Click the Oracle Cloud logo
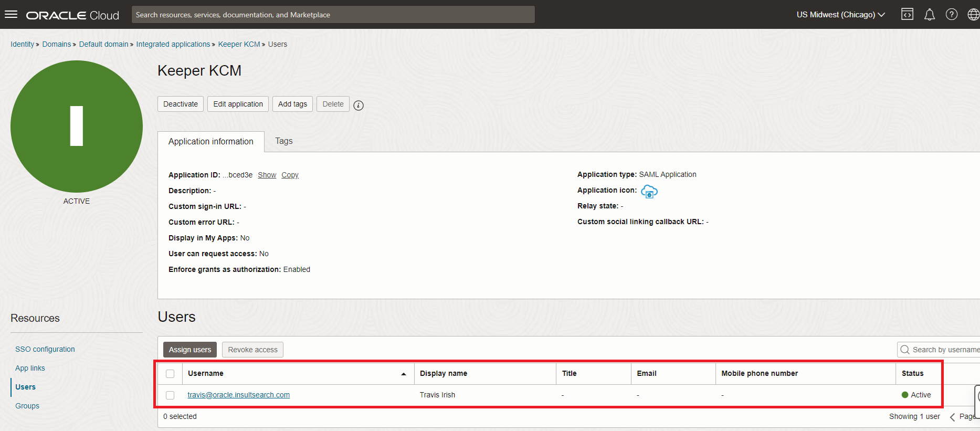 tap(73, 15)
